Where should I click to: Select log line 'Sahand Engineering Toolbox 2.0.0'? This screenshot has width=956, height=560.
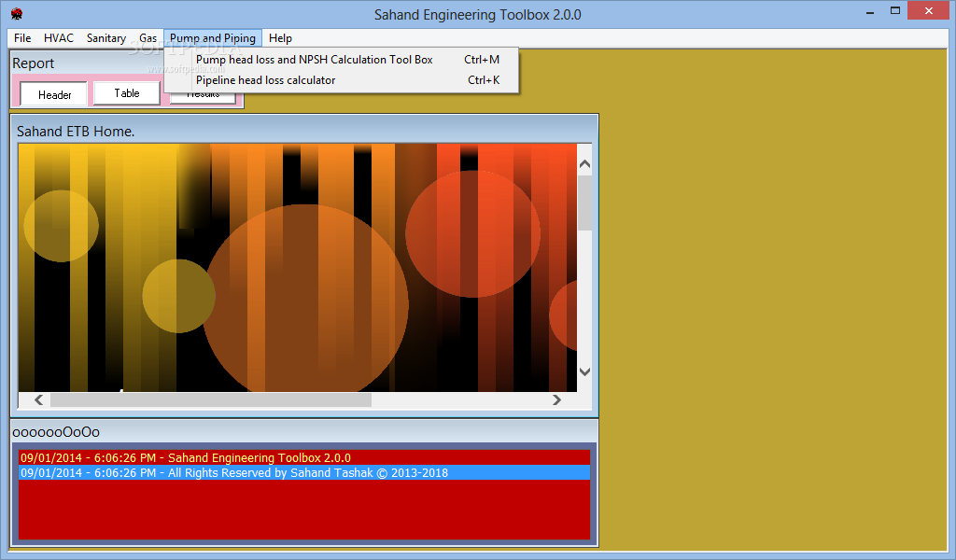[x=304, y=457]
